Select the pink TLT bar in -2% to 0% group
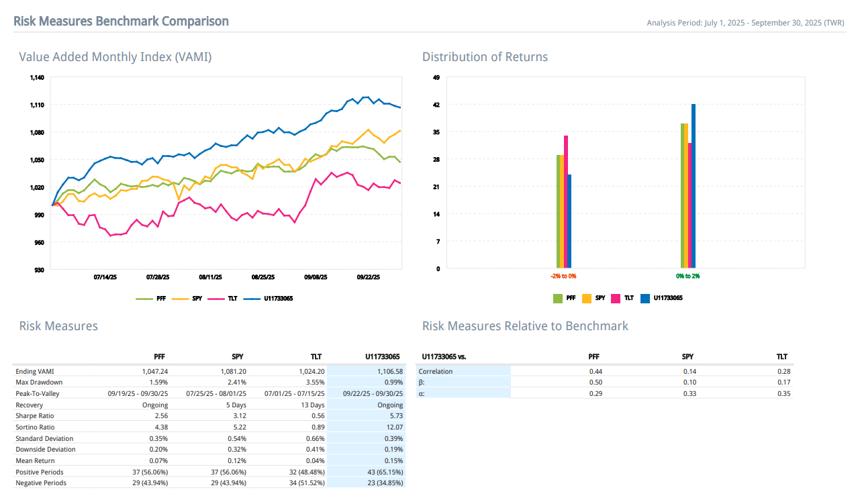The width and height of the screenshot is (858, 504). (566, 202)
